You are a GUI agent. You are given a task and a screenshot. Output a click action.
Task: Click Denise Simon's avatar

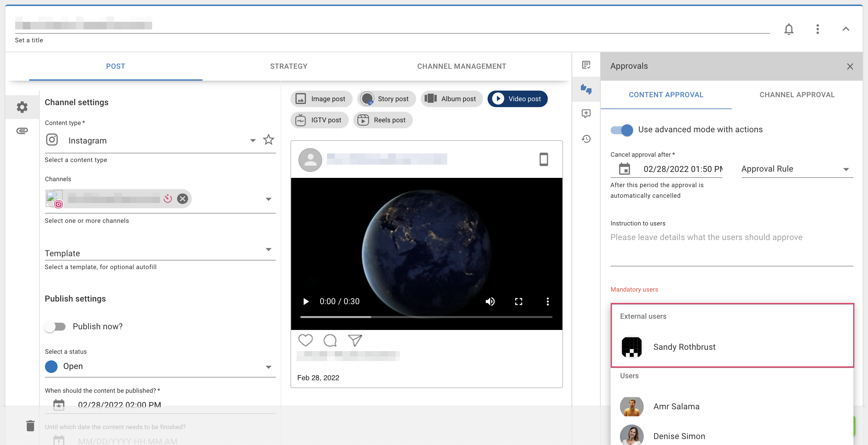[x=631, y=435]
